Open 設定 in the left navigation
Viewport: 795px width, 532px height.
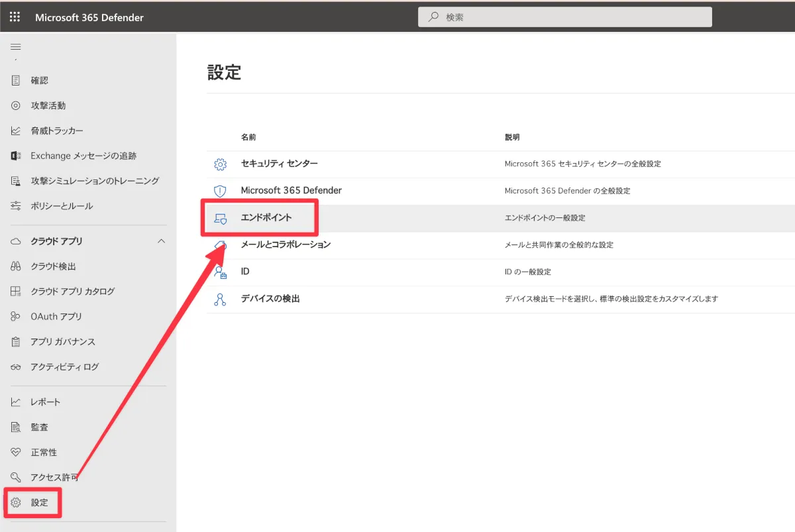pos(39,503)
